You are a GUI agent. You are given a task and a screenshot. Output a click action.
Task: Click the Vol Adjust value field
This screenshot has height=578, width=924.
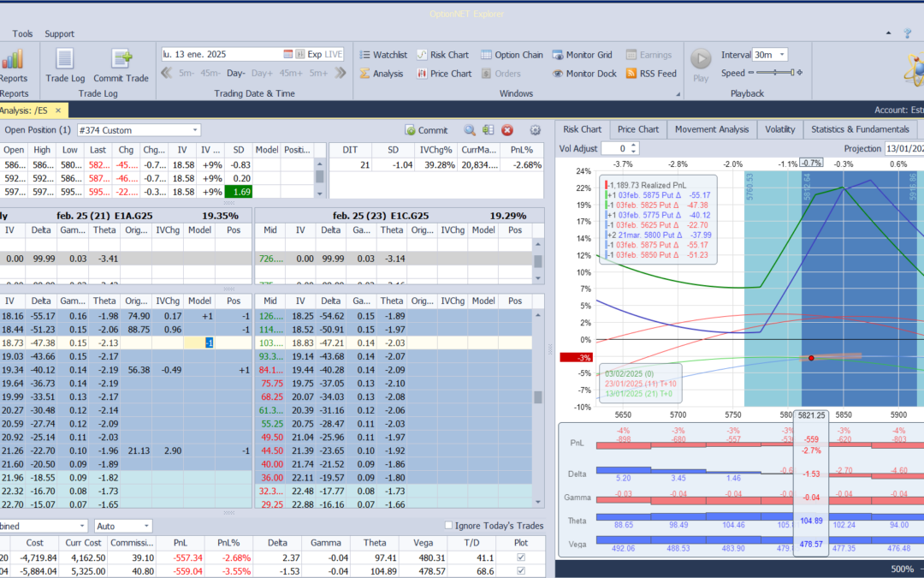tap(615, 149)
